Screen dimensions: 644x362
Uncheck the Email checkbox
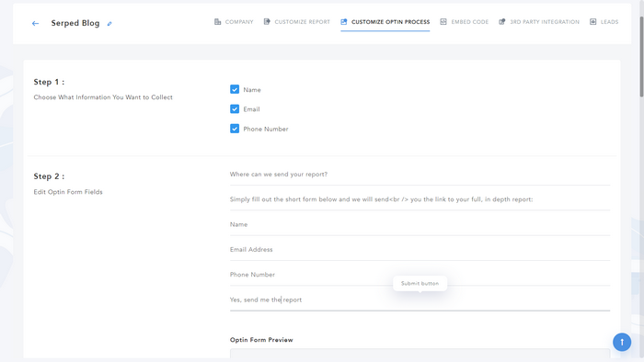pyautogui.click(x=235, y=109)
